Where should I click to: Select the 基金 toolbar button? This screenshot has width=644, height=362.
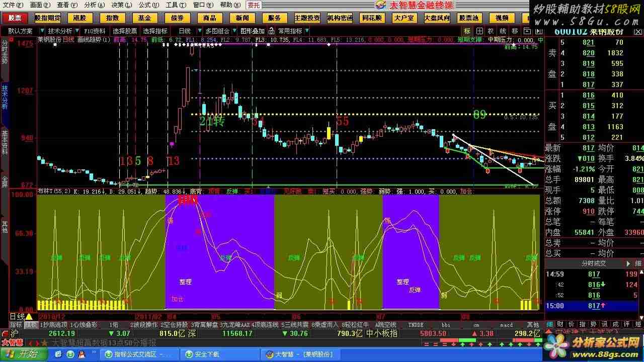tap(144, 18)
